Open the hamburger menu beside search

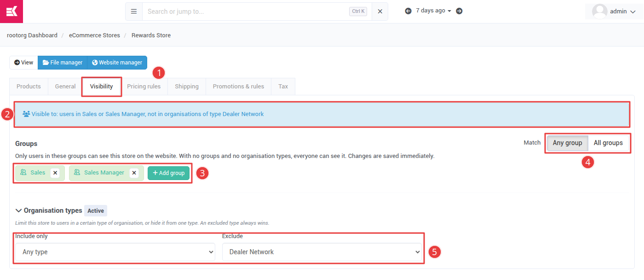pos(134,12)
